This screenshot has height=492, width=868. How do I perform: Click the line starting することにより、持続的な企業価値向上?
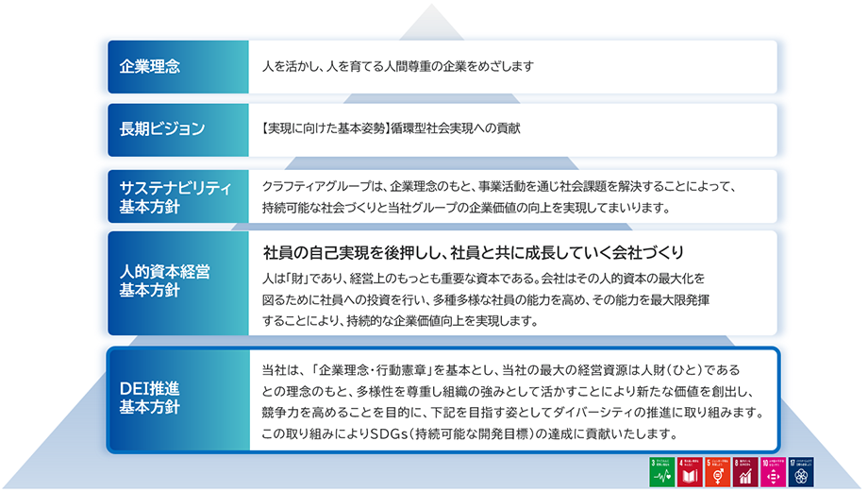[x=400, y=321]
